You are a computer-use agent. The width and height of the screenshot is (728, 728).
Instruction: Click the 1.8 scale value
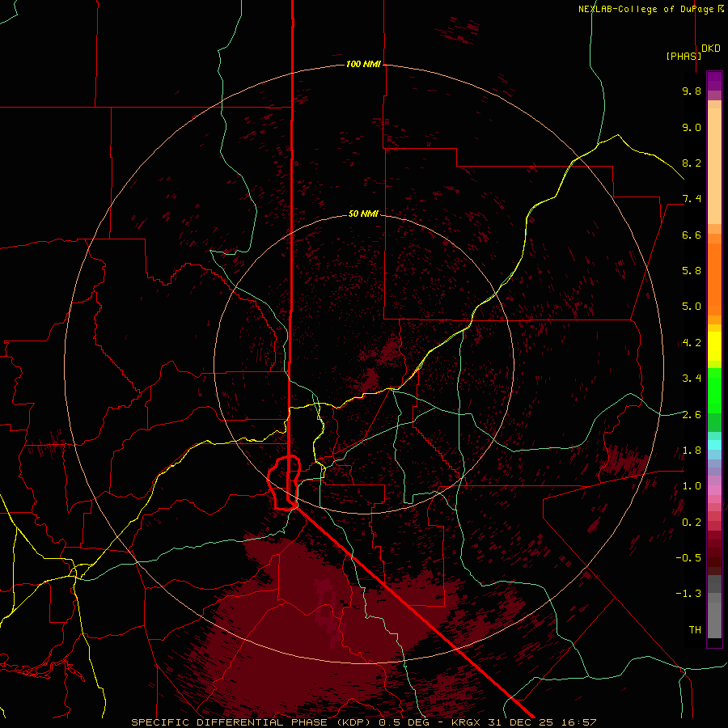pyautogui.click(x=692, y=451)
